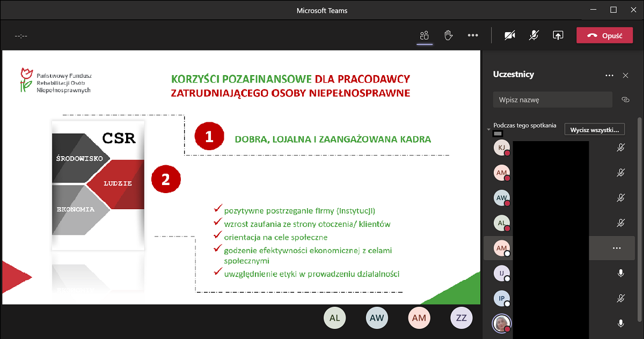Click the Wpisz nazwę search field
The image size is (644, 339).
(552, 100)
